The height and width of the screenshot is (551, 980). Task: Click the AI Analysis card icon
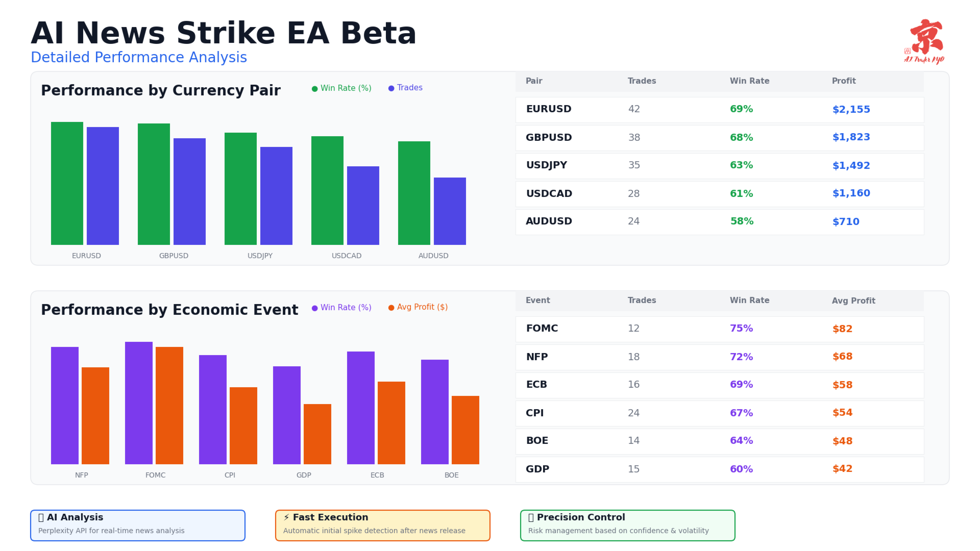[41, 517]
